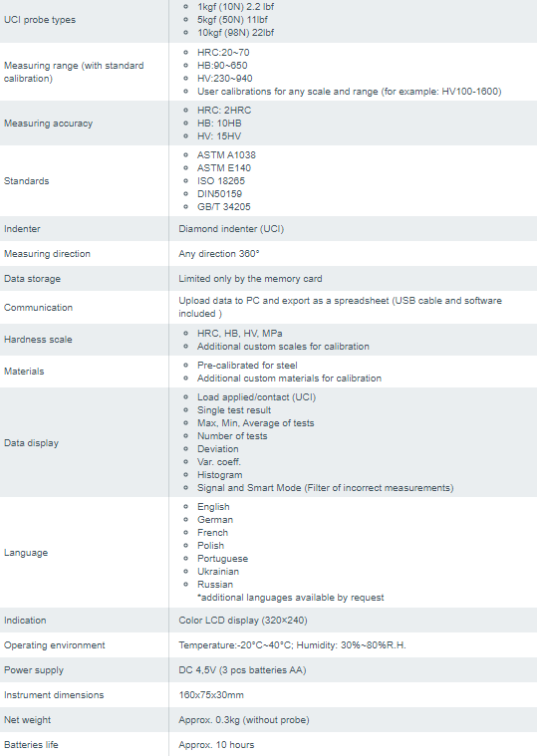Viewport: 537px width, 756px height.
Task: Click the UCI probe types row label
Action: pyautogui.click(x=40, y=20)
